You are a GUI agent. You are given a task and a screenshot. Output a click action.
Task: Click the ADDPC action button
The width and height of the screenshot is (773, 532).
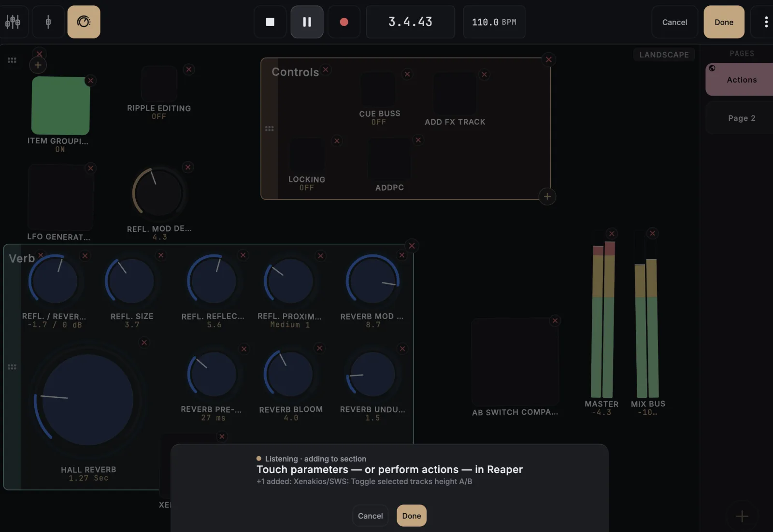(x=389, y=159)
